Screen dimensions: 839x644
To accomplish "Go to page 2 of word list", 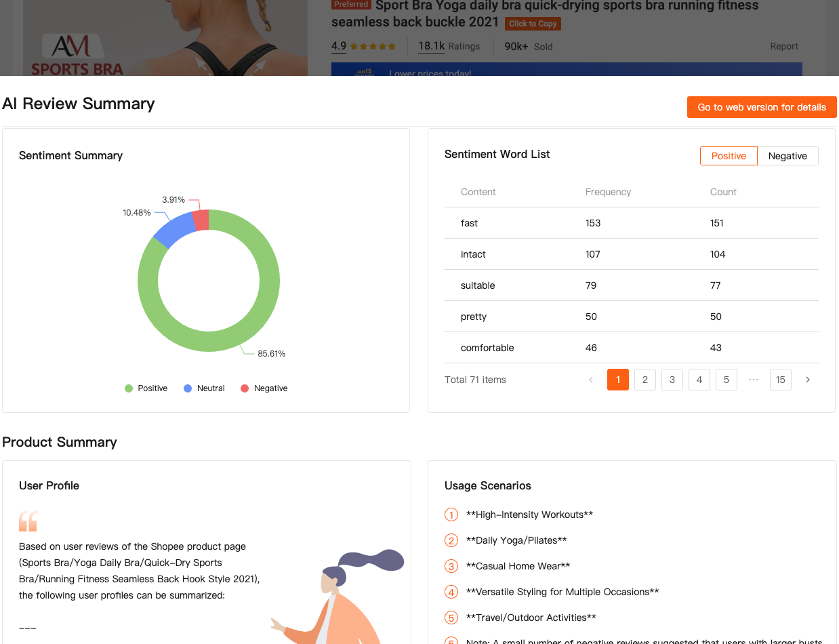I will (644, 380).
